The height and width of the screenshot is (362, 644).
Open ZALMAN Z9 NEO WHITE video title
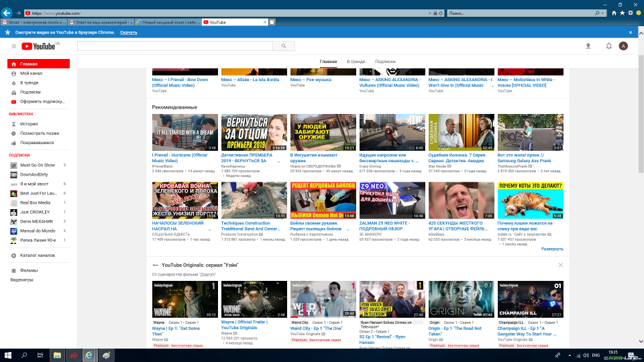(x=384, y=226)
